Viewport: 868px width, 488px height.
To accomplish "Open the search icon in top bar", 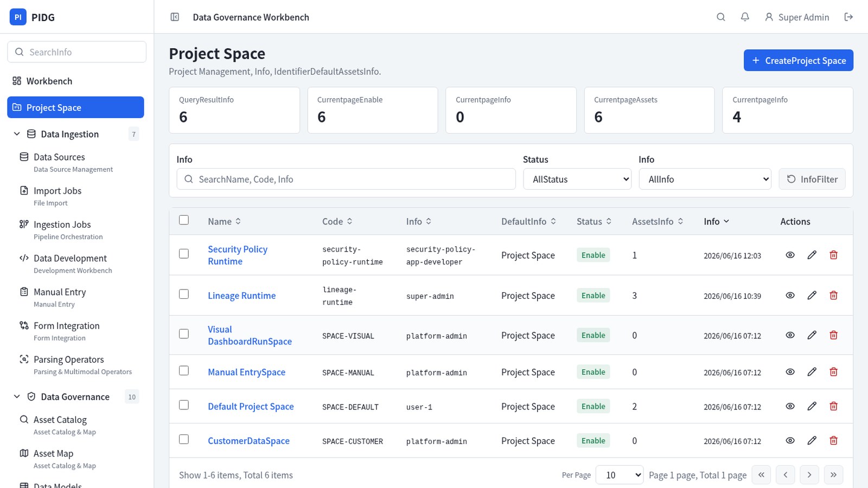I will [720, 17].
